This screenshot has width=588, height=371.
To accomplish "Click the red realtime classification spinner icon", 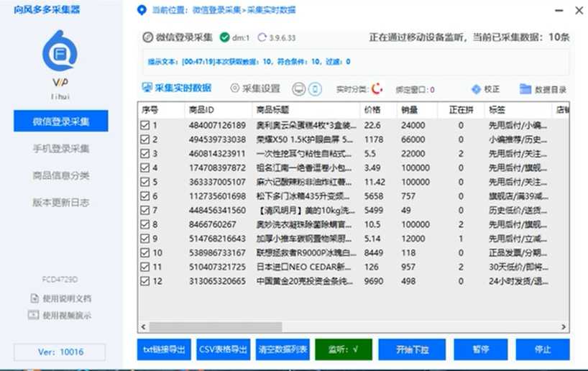I will pos(377,88).
